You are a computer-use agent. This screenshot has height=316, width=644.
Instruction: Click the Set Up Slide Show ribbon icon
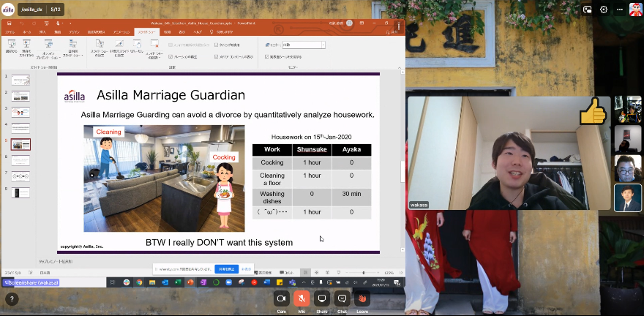click(100, 48)
